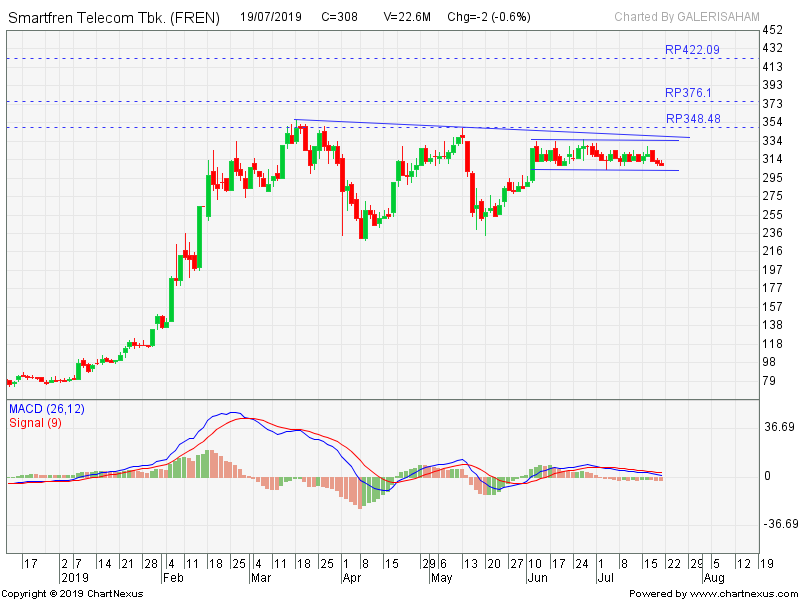Select the date 19/07/2019 in header
The image size is (800, 600).
click(270, 17)
